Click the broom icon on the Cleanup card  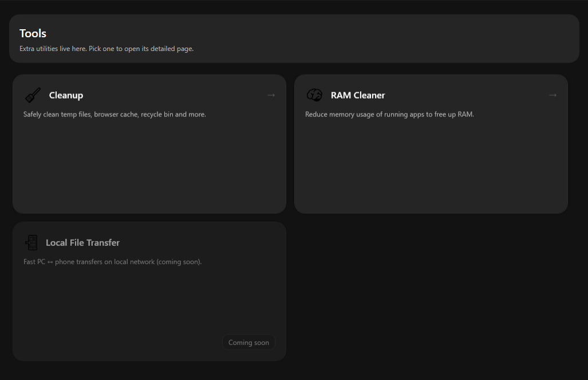point(33,95)
